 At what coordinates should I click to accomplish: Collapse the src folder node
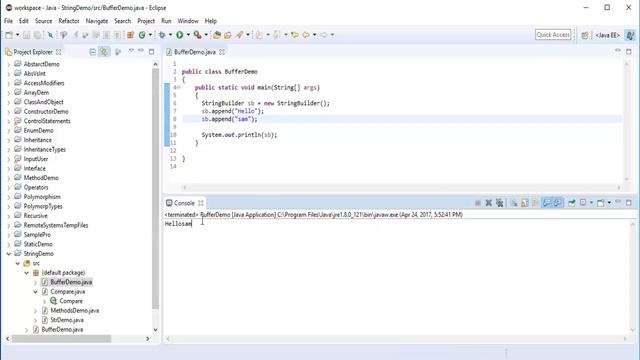point(18,263)
